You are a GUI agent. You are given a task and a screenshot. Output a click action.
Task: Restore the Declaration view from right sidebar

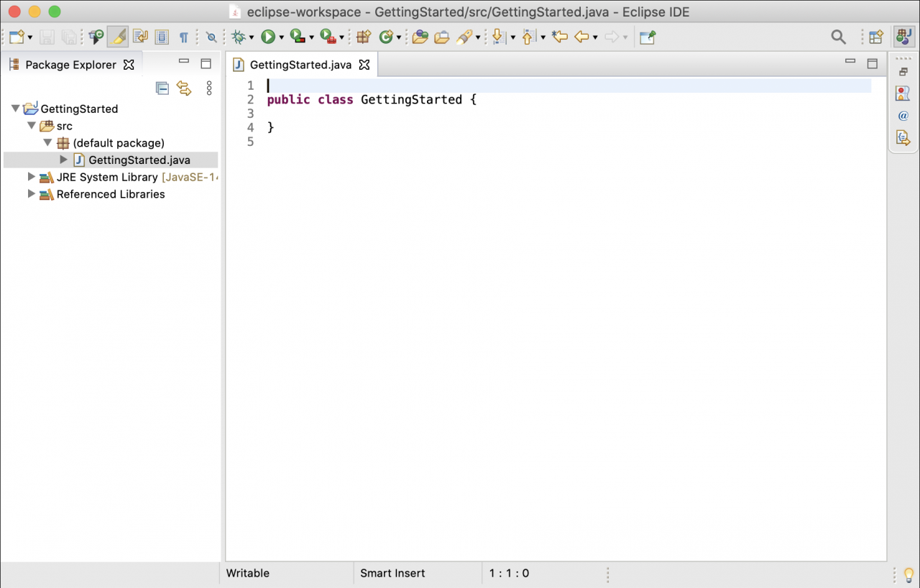pos(903,137)
